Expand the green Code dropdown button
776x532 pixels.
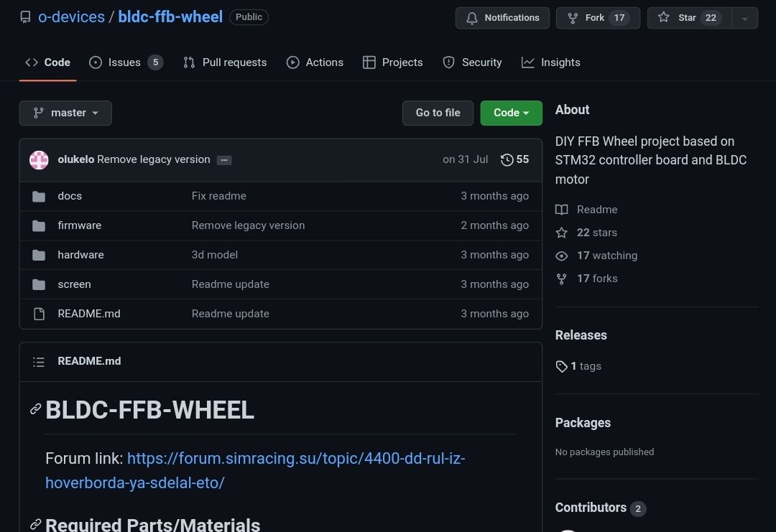511,113
